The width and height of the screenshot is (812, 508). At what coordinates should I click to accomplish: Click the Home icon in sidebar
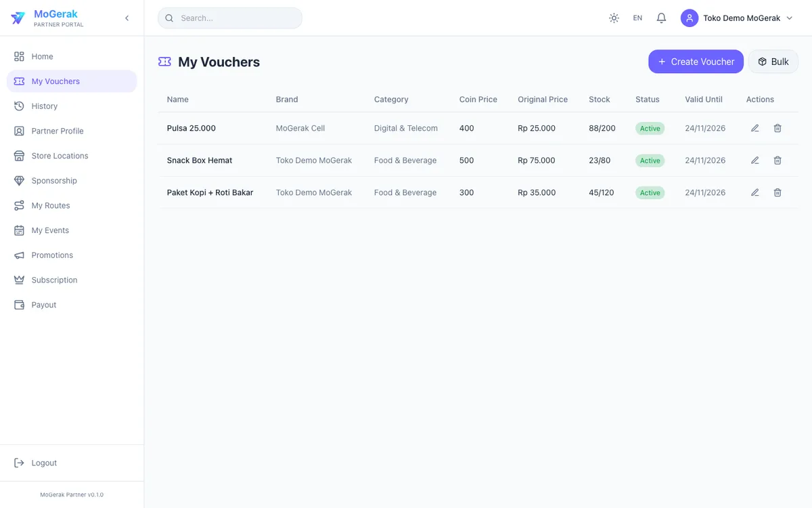point(19,56)
